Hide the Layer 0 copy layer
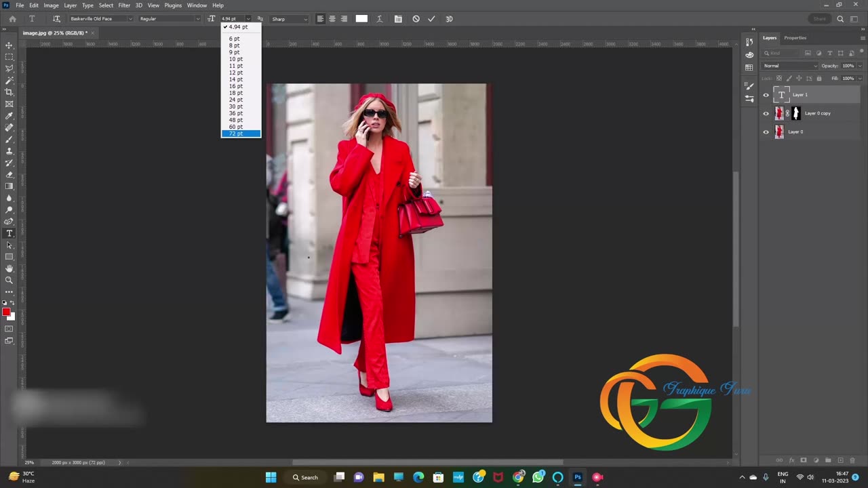Viewport: 868px width, 488px height. 766,113
